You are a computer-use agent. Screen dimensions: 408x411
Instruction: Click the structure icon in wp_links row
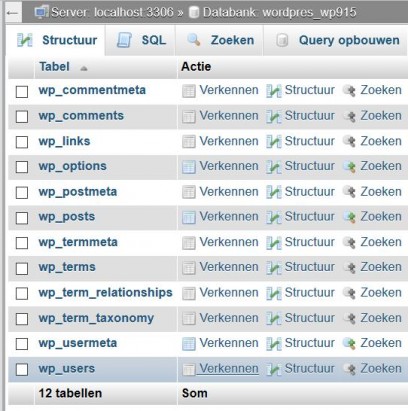point(274,142)
